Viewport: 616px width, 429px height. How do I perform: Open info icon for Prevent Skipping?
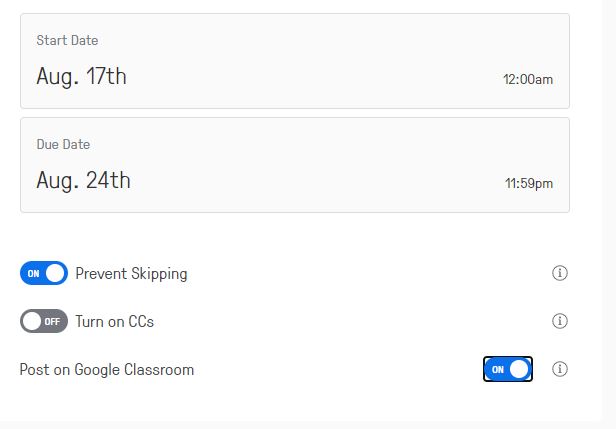click(559, 273)
